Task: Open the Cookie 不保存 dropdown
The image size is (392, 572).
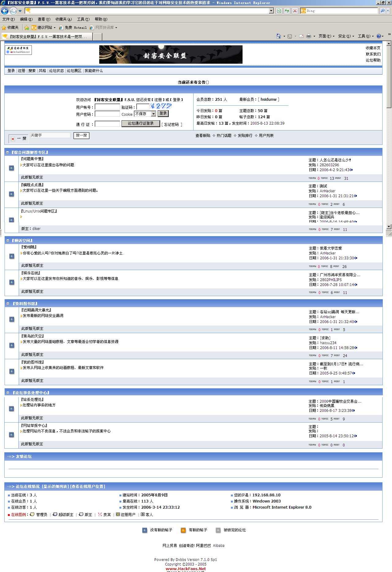Action: [153, 114]
